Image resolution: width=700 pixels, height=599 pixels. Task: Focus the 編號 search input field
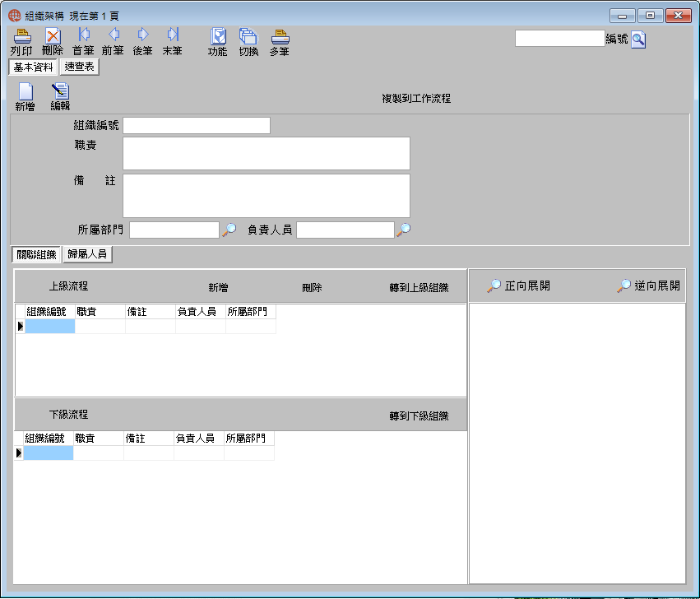[x=560, y=39]
